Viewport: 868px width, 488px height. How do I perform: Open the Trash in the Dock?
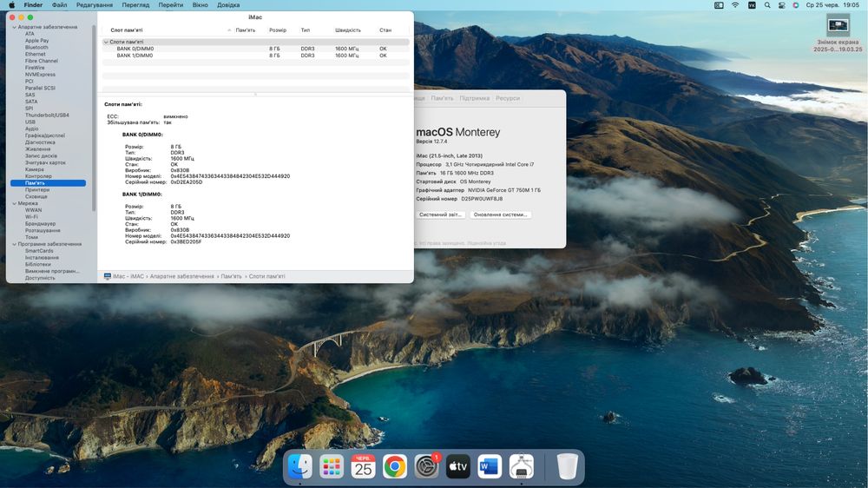pos(567,466)
